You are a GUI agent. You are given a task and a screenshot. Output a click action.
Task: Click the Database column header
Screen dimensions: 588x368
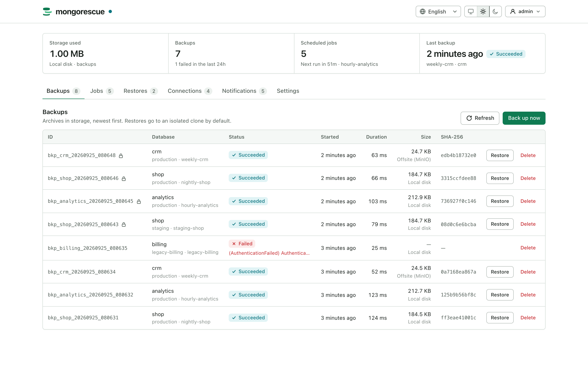tap(163, 137)
